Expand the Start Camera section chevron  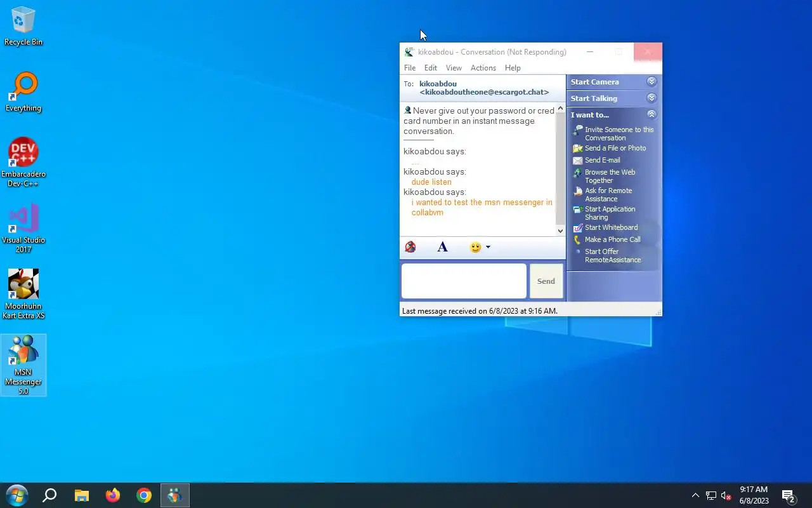tap(652, 81)
